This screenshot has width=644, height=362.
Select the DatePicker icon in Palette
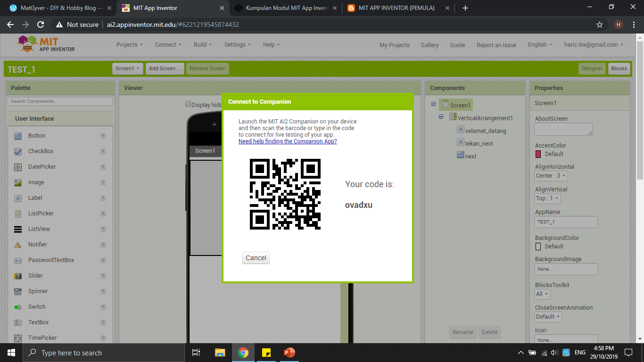tap(18, 167)
